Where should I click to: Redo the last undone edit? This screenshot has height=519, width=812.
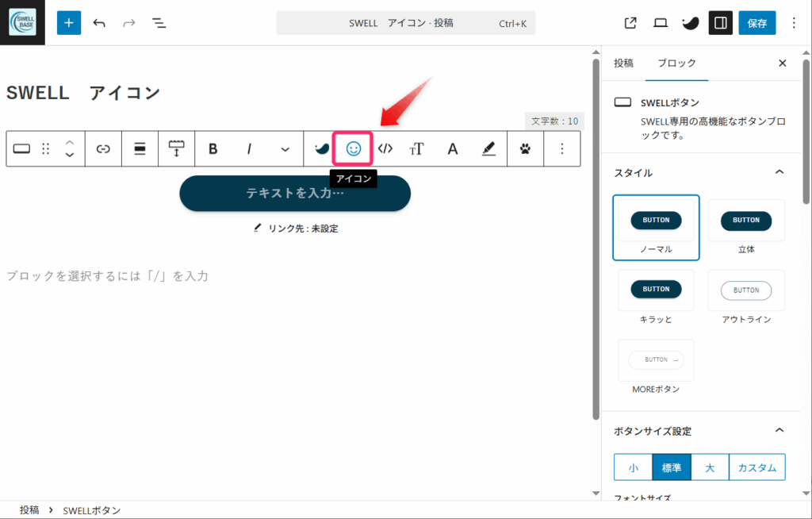129,23
